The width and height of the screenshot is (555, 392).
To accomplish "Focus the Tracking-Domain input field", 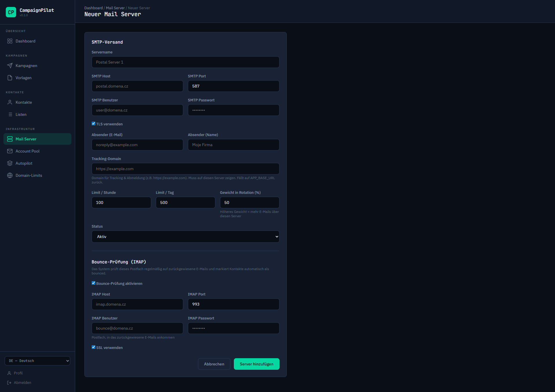I will [x=186, y=169].
